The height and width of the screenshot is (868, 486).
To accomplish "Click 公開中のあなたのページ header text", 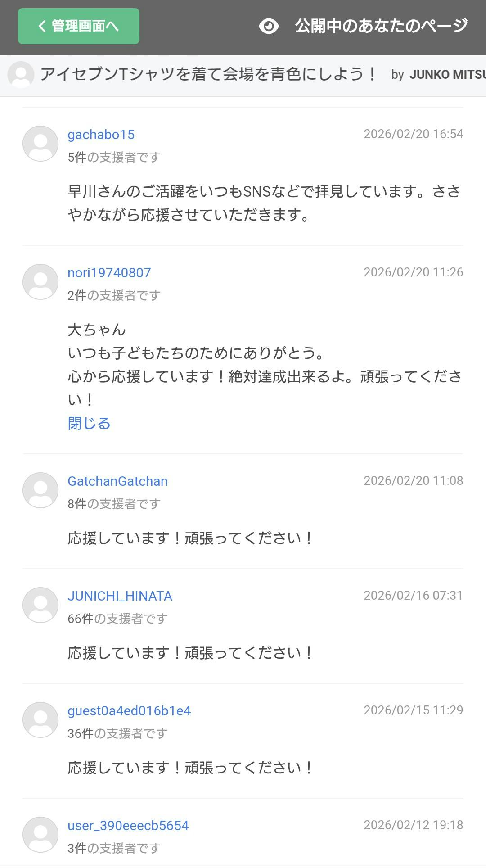I will tap(381, 26).
